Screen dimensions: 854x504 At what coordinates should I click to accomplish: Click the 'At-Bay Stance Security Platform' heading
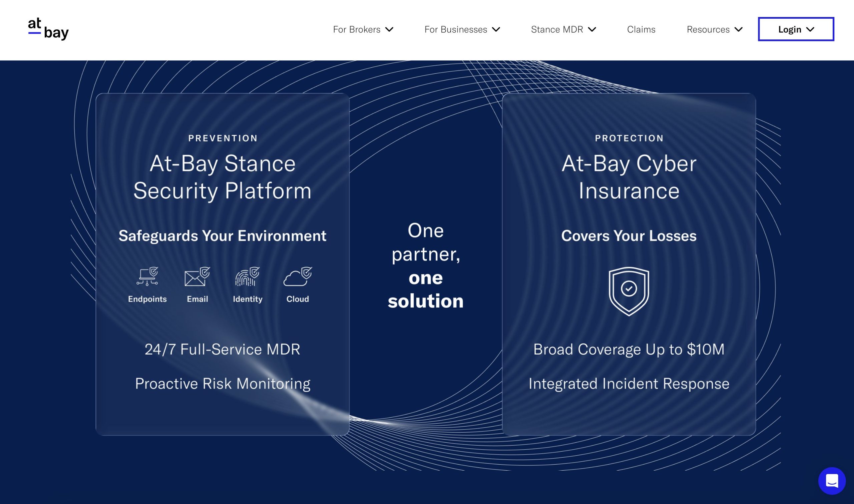[x=223, y=177]
